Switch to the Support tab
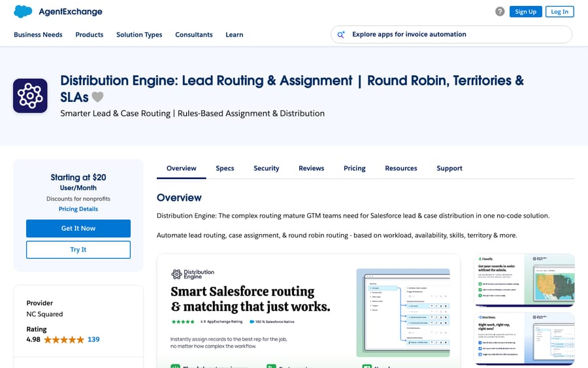This screenshot has width=588, height=368. (449, 169)
